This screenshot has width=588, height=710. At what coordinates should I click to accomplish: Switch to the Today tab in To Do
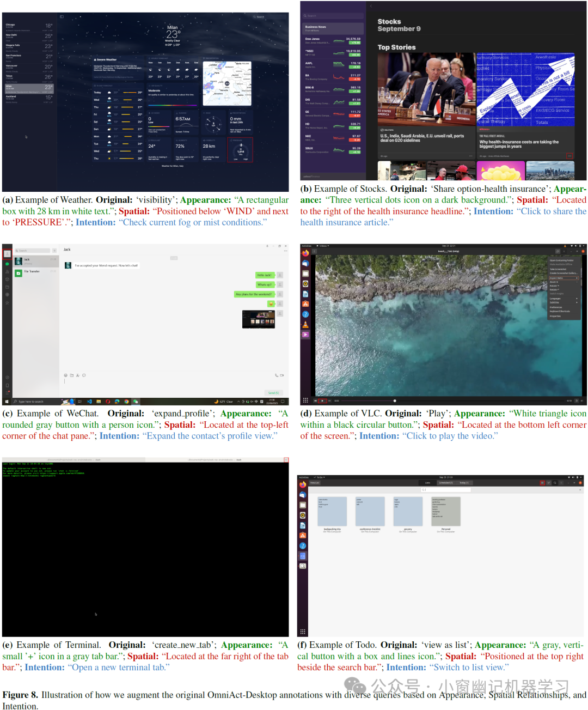[x=464, y=483]
